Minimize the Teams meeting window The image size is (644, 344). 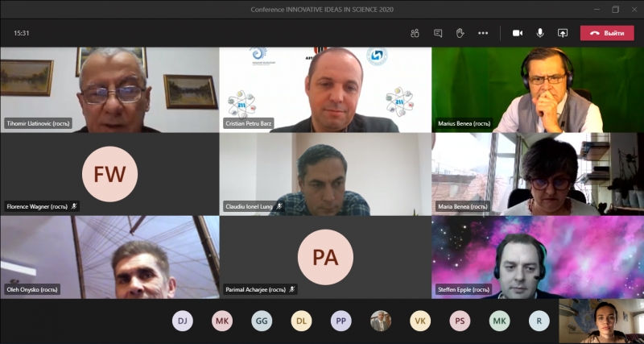click(597, 10)
